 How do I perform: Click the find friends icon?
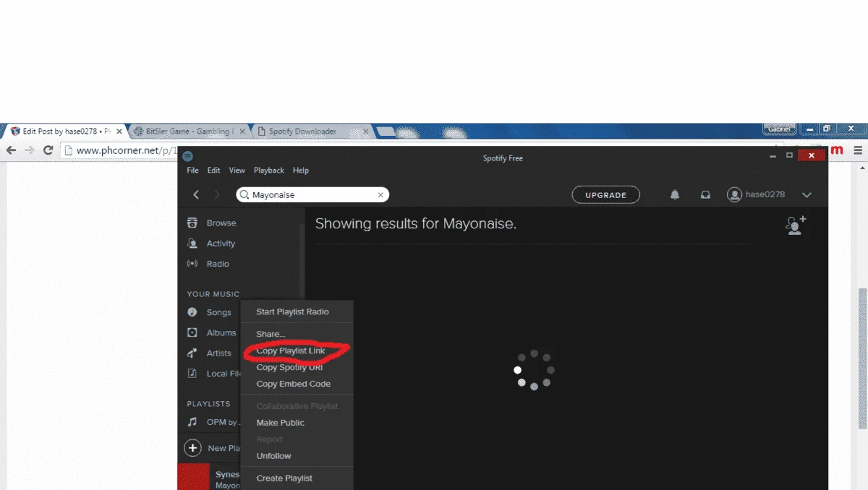pyautogui.click(x=796, y=225)
